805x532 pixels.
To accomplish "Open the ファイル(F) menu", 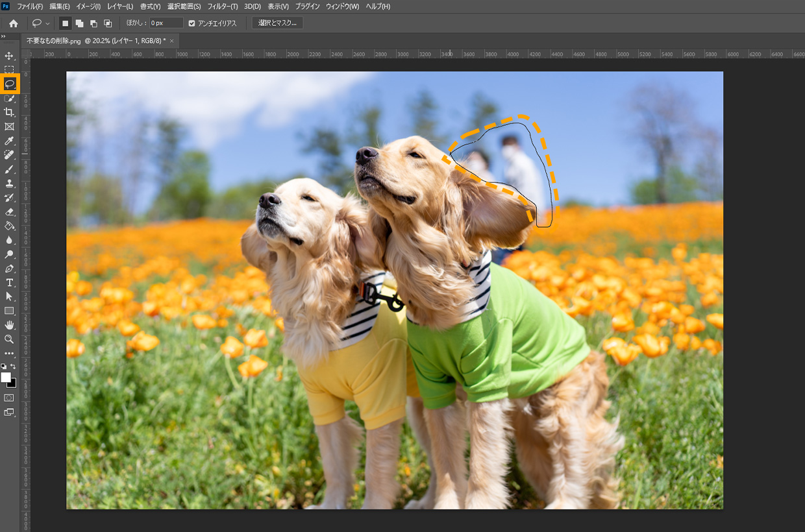I will 30,6.
